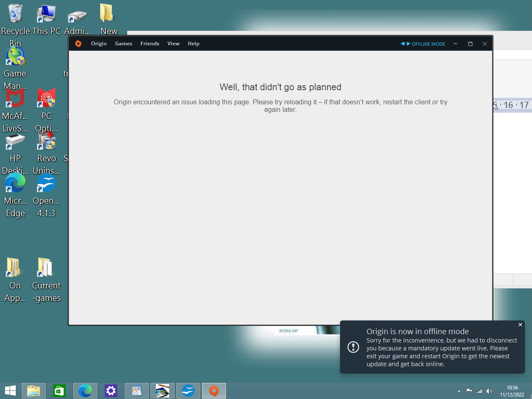This screenshot has height=399, width=532.
Task: Open the Games menu
Action: coord(123,44)
